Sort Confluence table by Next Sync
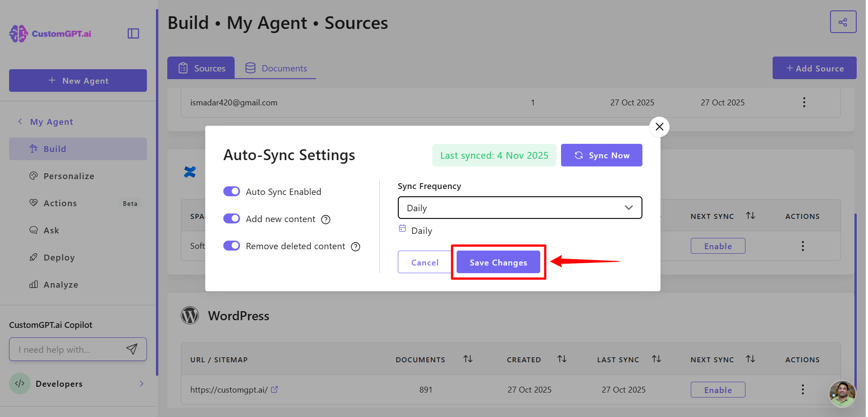868x417 pixels. point(750,216)
